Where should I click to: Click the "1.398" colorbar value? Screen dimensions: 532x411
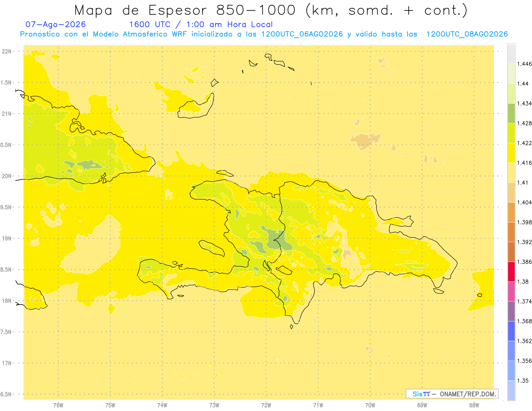pyautogui.click(x=524, y=222)
